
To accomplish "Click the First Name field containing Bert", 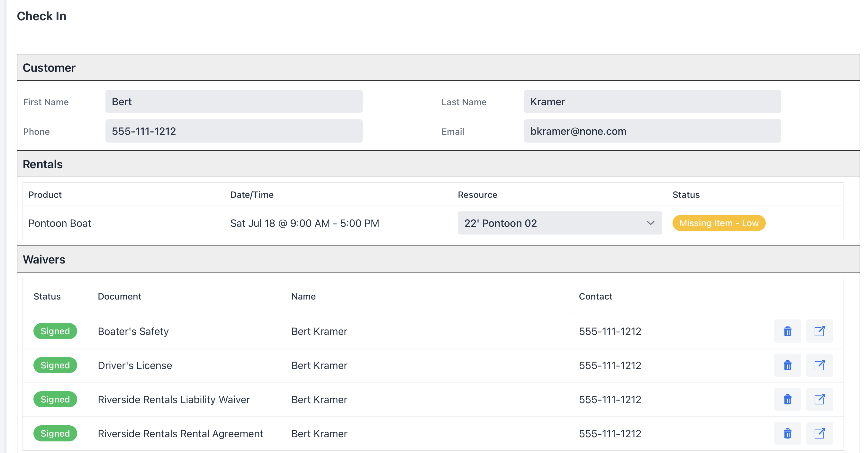I will [x=234, y=102].
